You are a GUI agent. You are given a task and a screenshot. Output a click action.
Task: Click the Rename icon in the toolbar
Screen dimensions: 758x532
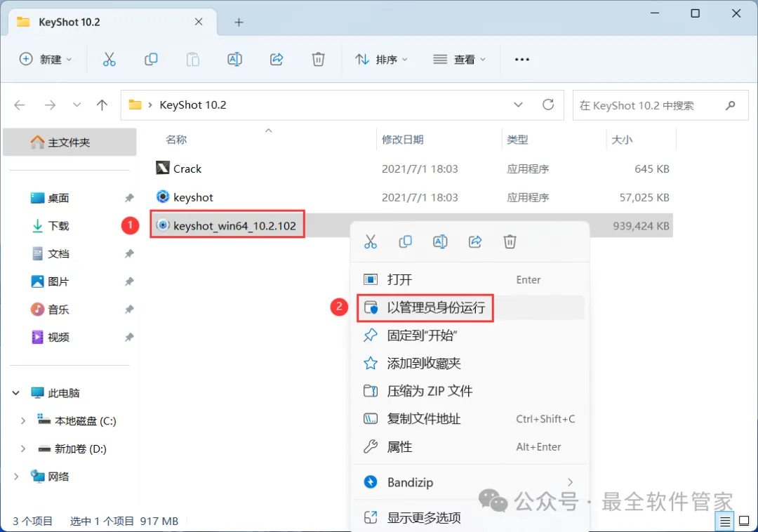pos(234,60)
